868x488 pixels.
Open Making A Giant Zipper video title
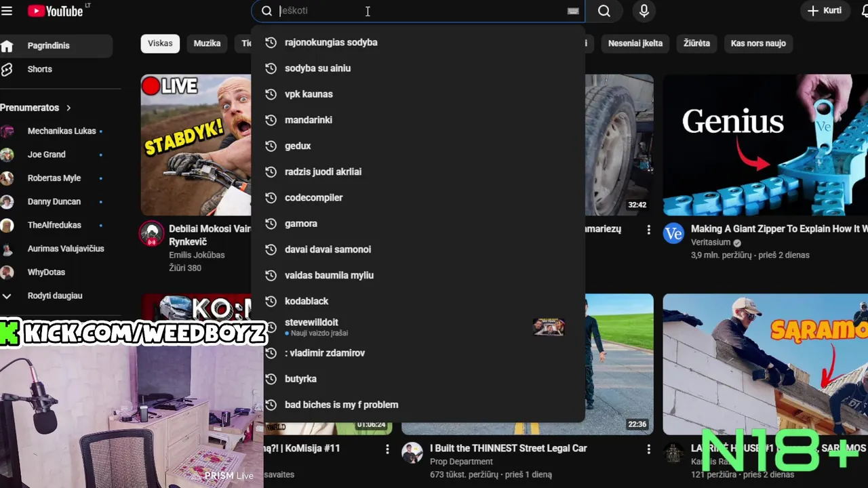(x=779, y=229)
